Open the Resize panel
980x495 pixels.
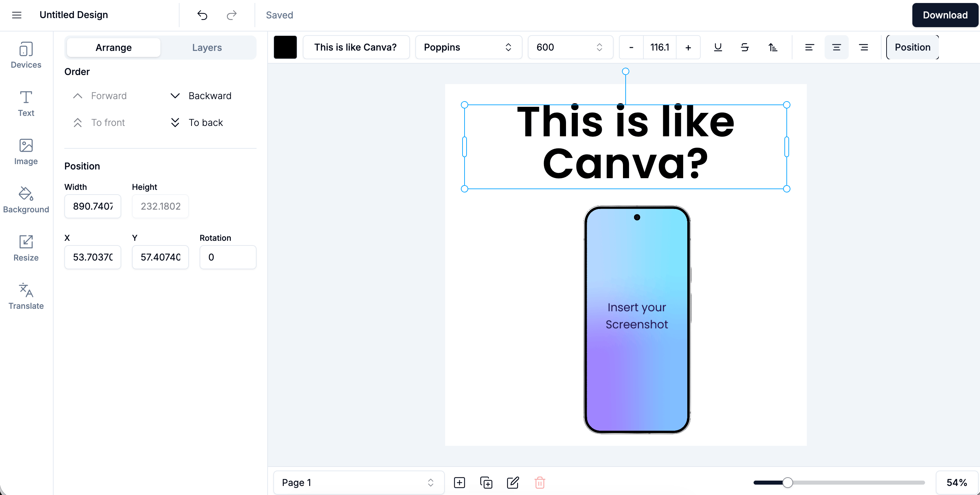coord(26,249)
